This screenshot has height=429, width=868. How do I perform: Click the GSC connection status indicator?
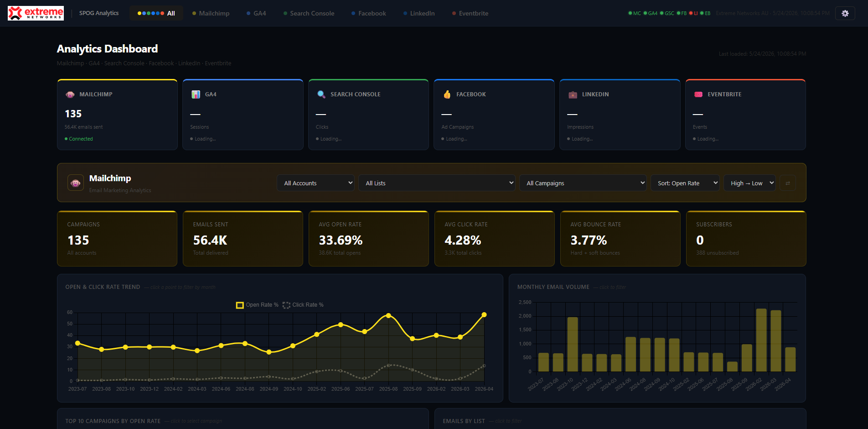point(667,13)
